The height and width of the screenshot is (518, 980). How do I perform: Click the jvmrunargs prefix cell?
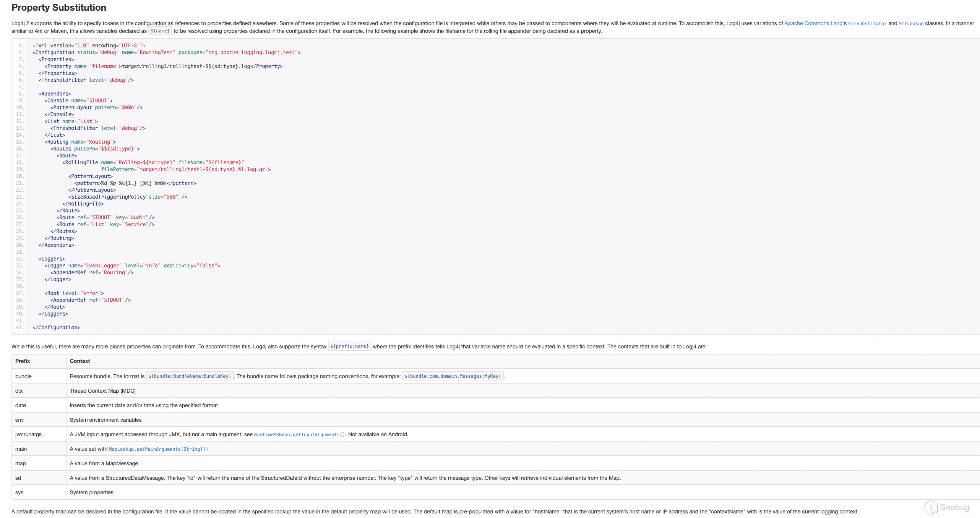28,434
